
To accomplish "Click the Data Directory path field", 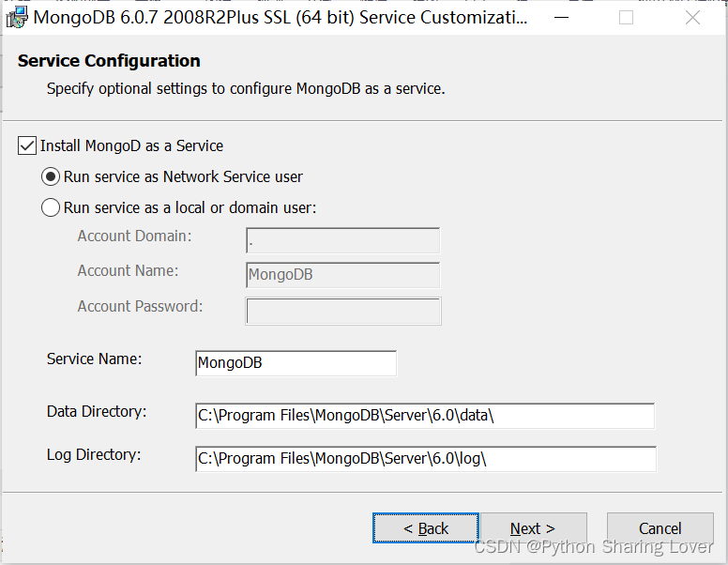I will pos(425,416).
